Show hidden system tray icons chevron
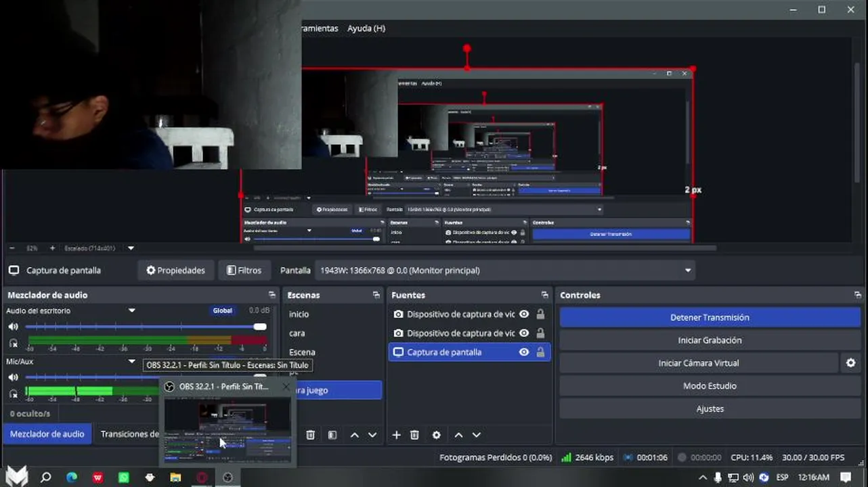This screenshot has width=868, height=487. [x=702, y=478]
